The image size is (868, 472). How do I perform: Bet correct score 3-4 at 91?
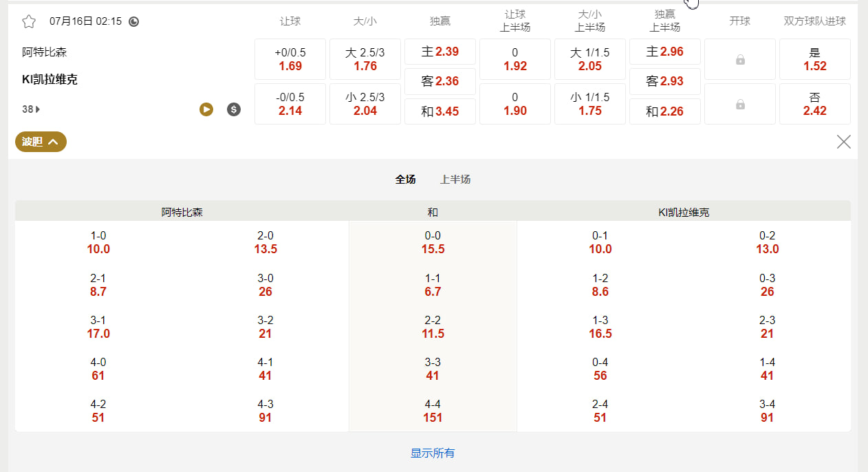point(768,411)
